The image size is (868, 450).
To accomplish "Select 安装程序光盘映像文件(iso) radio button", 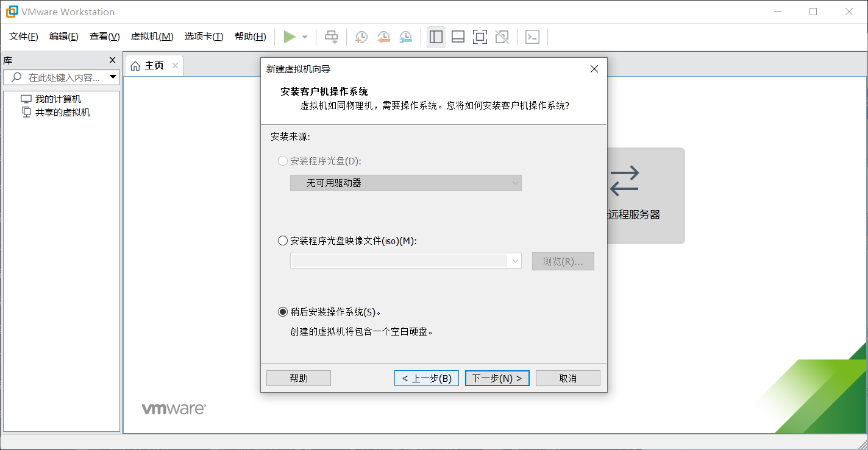I will (x=283, y=241).
